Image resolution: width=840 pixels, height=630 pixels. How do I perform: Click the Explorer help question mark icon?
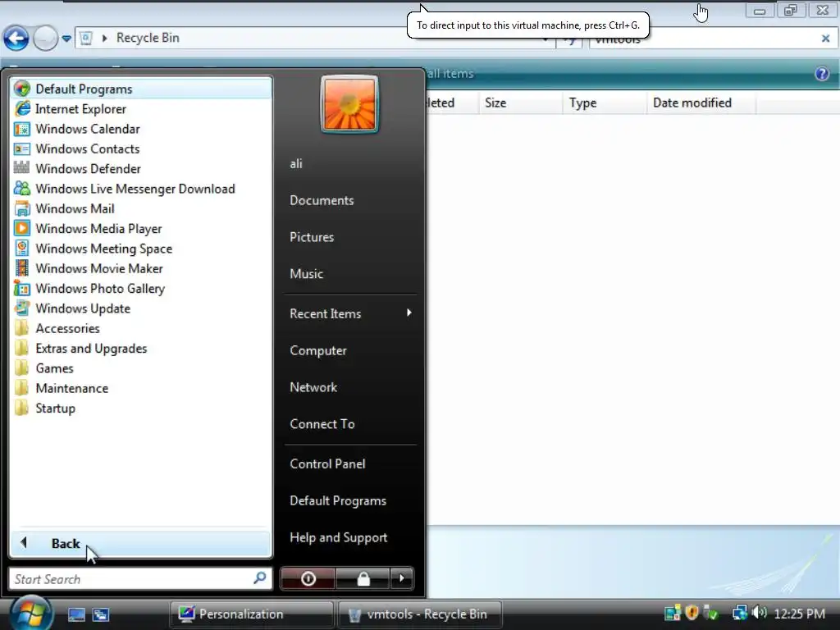pos(822,74)
